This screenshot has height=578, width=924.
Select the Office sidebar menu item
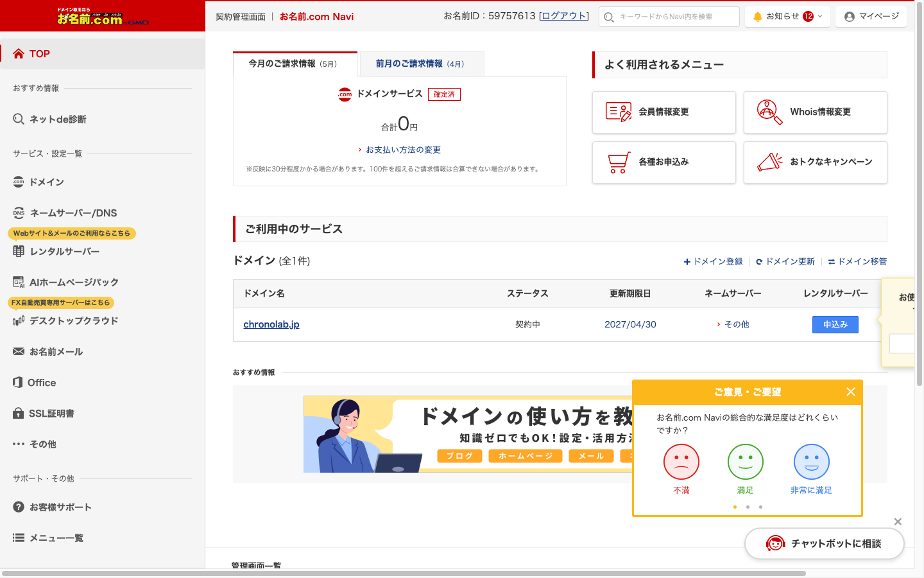[102, 382]
